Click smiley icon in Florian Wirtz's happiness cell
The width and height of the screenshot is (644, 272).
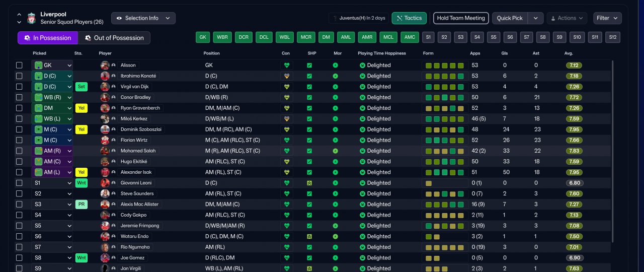(x=362, y=140)
